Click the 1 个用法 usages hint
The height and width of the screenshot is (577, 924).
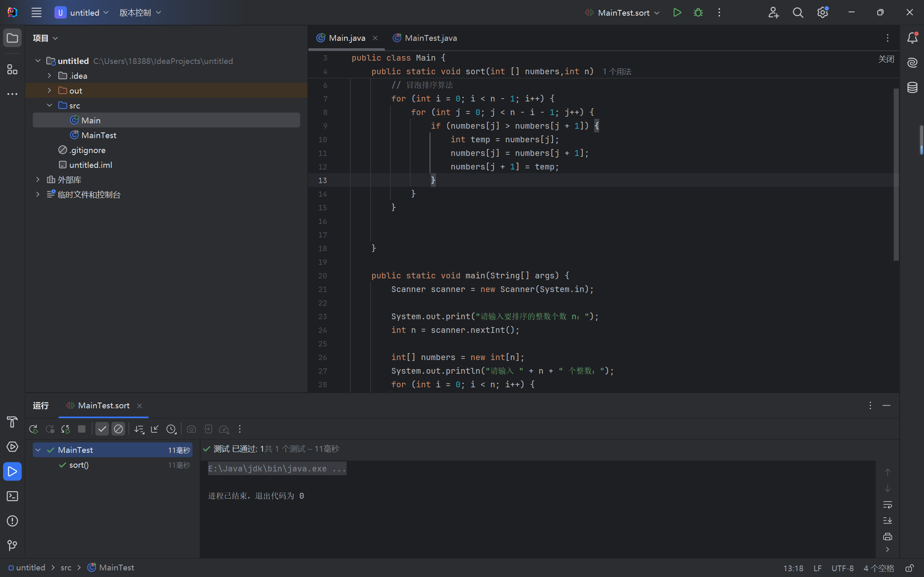point(617,71)
